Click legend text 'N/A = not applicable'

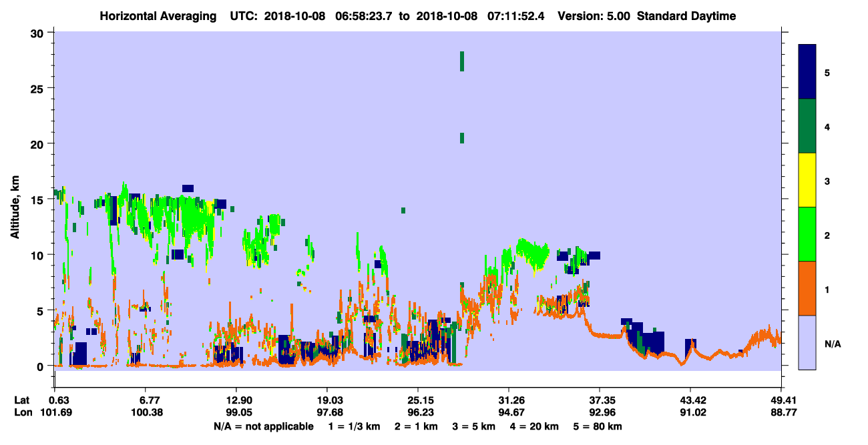click(x=264, y=426)
